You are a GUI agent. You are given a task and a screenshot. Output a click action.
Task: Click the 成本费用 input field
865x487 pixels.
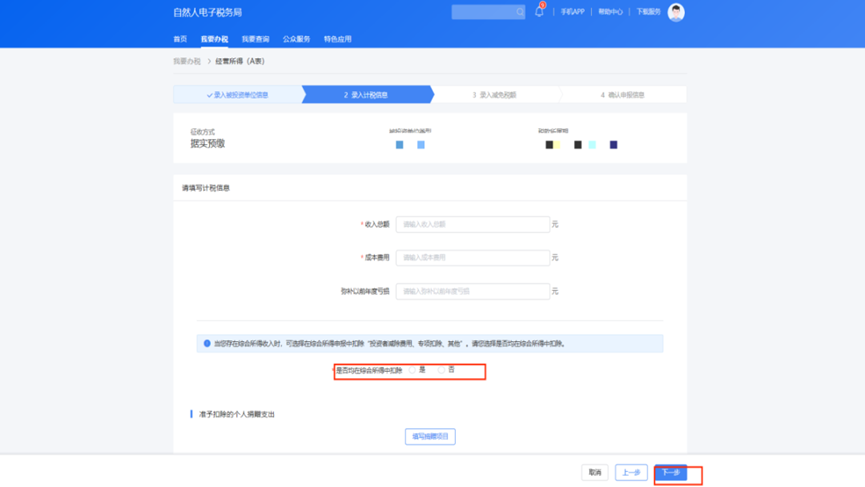pyautogui.click(x=472, y=258)
